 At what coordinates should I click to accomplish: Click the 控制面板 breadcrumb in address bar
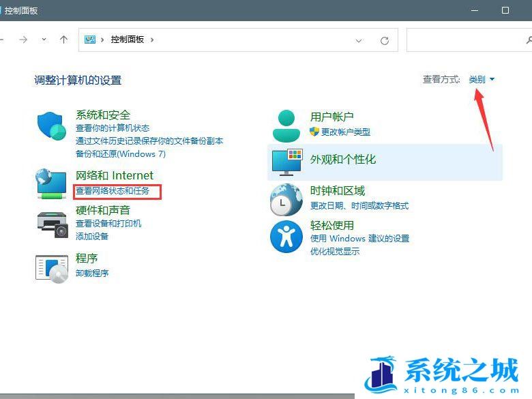point(127,40)
